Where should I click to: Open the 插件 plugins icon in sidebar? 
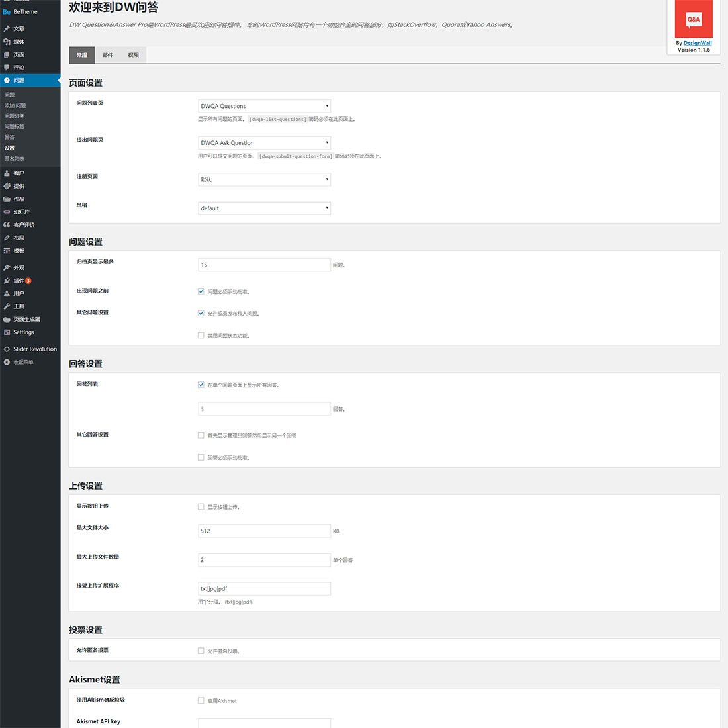(7, 281)
